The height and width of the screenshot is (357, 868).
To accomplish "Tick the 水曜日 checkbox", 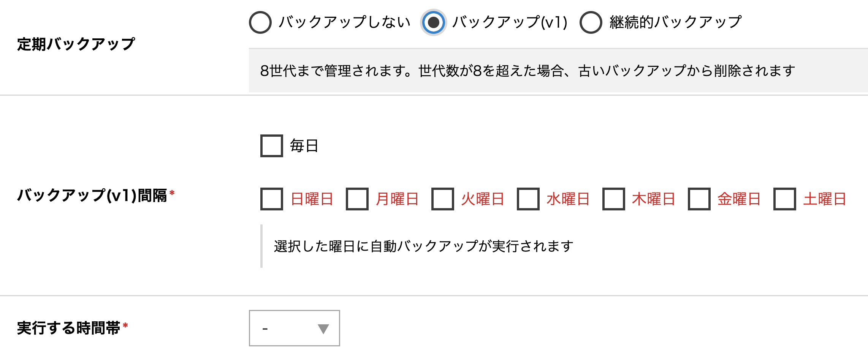I will click(x=528, y=199).
